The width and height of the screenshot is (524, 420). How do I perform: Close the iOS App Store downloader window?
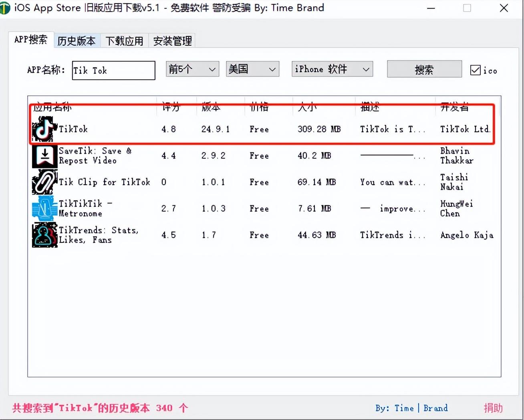[504, 8]
